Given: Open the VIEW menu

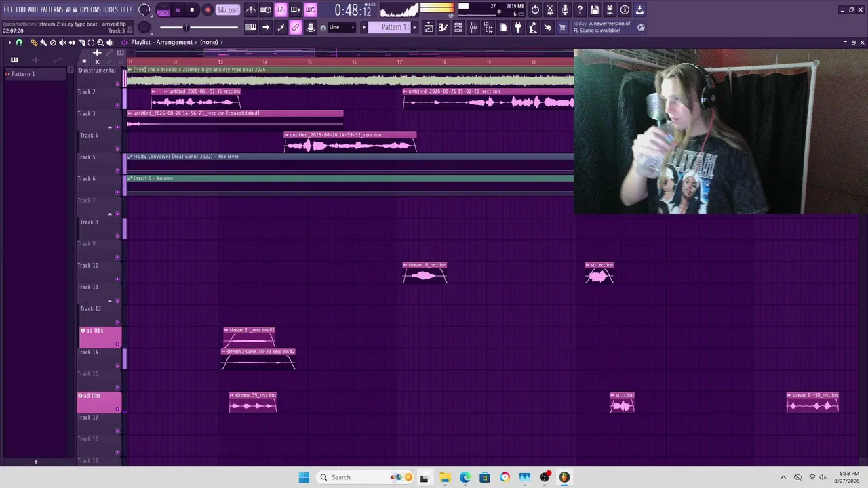Looking at the screenshot, I should click(71, 9).
